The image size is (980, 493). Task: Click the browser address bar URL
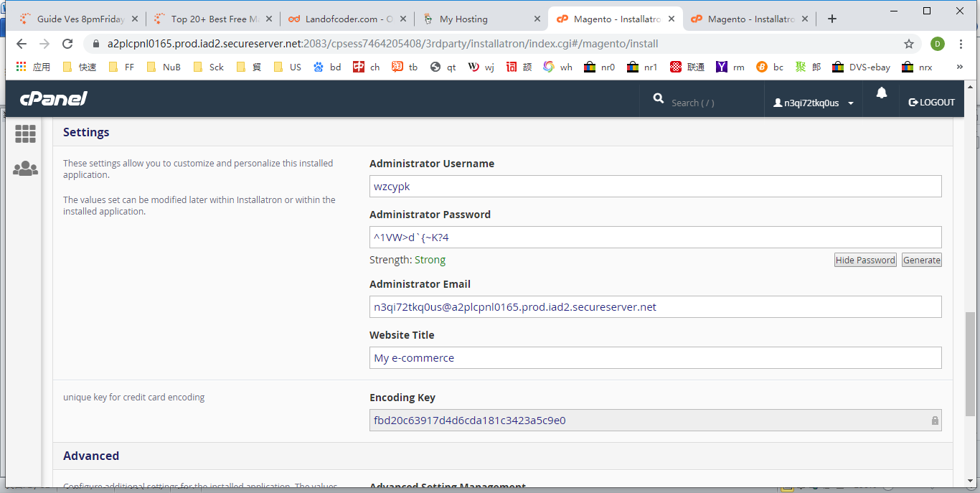(382, 44)
